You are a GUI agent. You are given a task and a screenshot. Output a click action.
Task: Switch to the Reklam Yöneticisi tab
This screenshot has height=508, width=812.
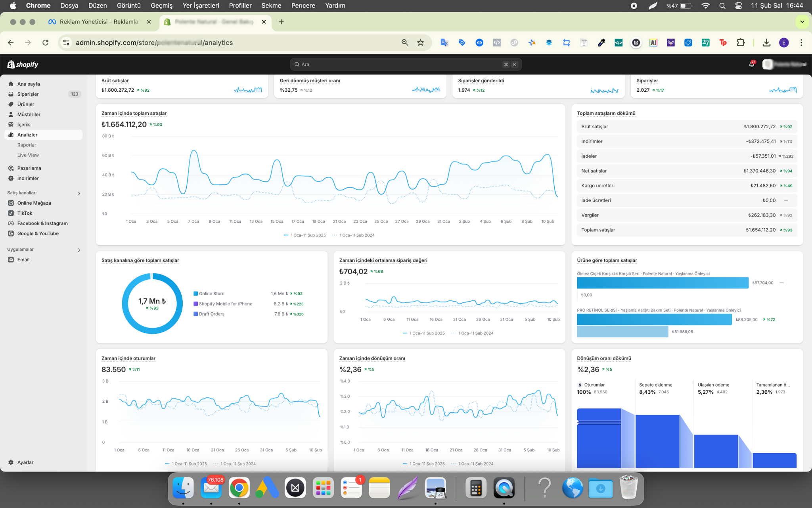click(99, 22)
